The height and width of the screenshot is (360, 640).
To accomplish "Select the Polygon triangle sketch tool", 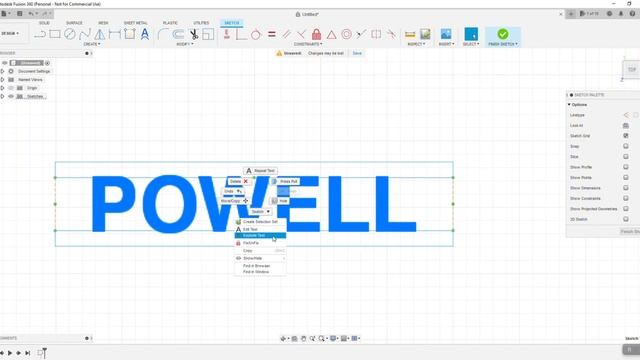I will click(x=100, y=34).
